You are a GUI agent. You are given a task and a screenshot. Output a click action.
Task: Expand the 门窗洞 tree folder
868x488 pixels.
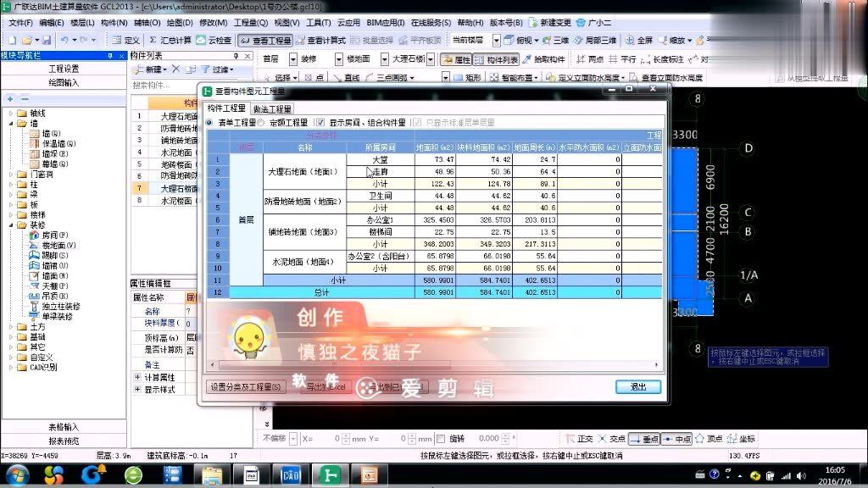click(11, 175)
